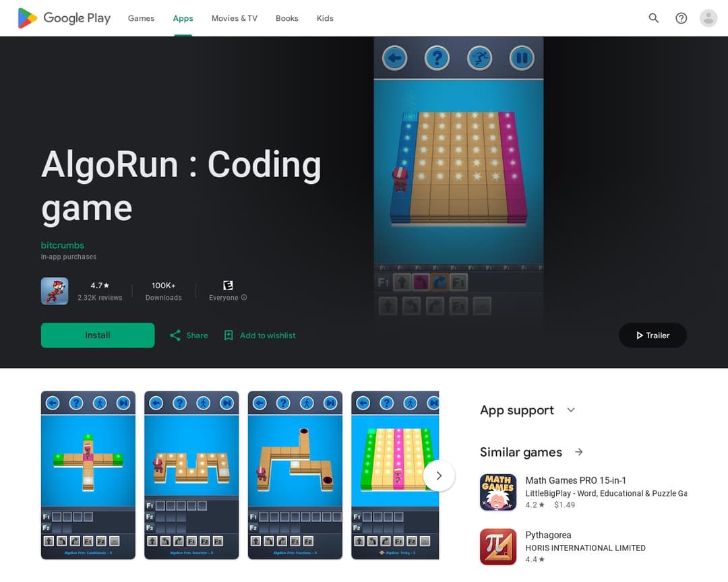Open the Similar games arrow
This screenshot has height=582, width=728.
point(579,451)
